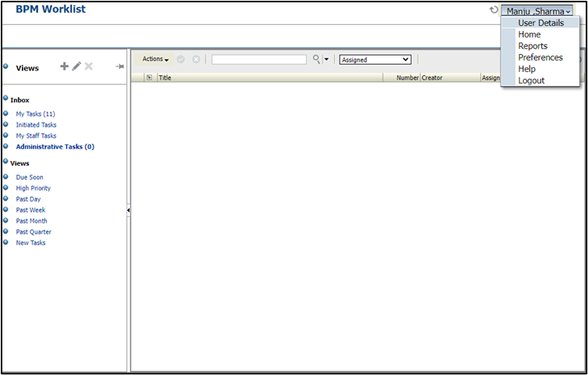Open the High Priority view

33,188
